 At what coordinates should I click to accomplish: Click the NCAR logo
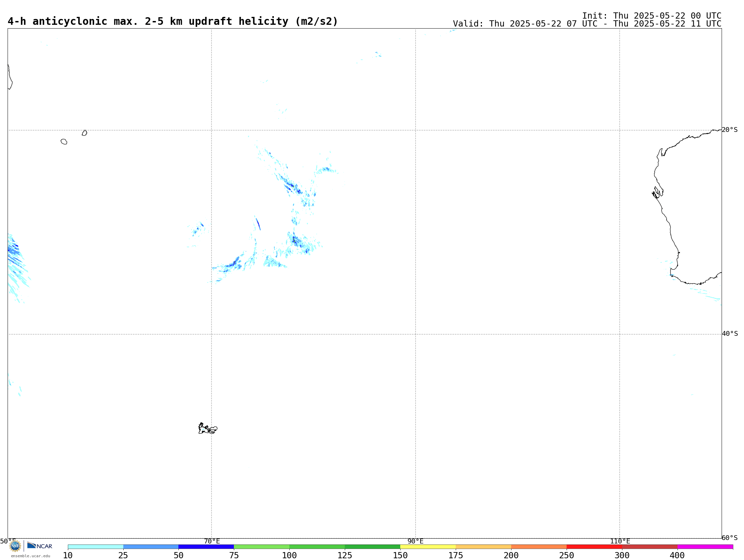pyautogui.click(x=40, y=546)
